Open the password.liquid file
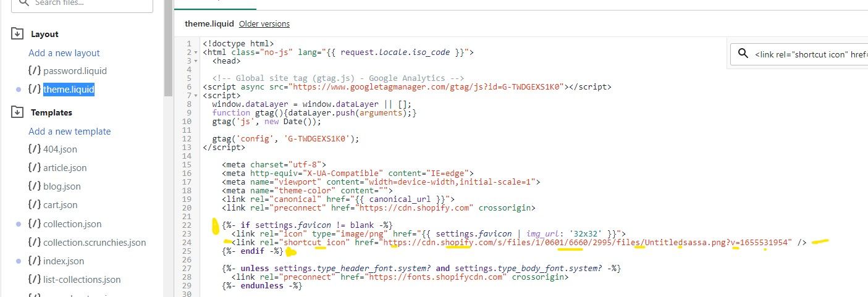This screenshot has height=297, width=868. [x=75, y=71]
